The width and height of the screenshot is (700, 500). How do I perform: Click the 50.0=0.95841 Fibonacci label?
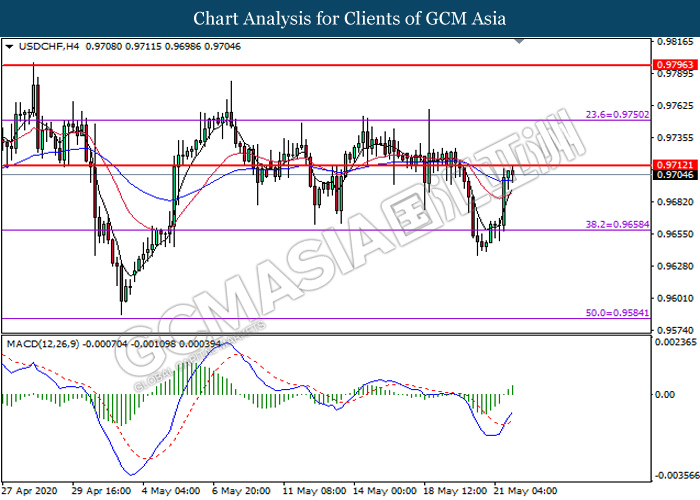tap(617, 313)
